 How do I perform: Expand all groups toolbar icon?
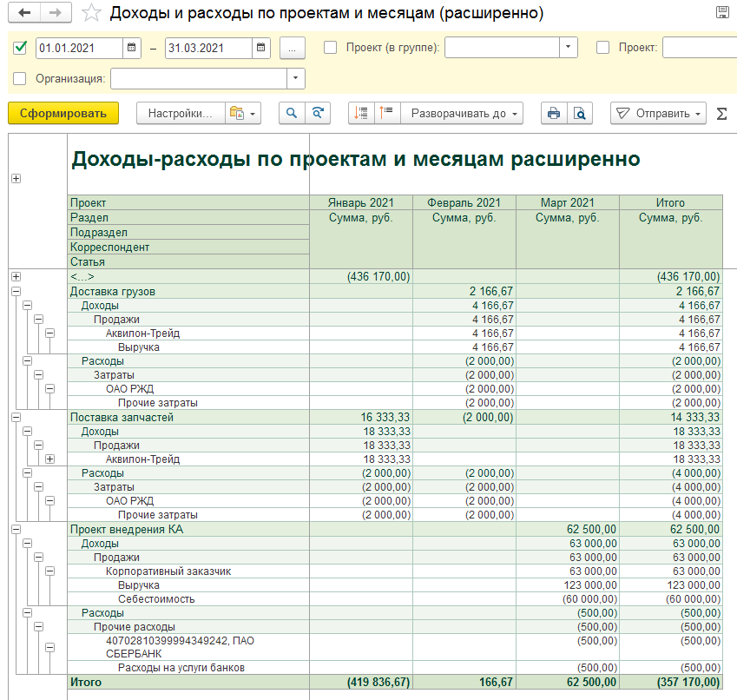[x=387, y=113]
